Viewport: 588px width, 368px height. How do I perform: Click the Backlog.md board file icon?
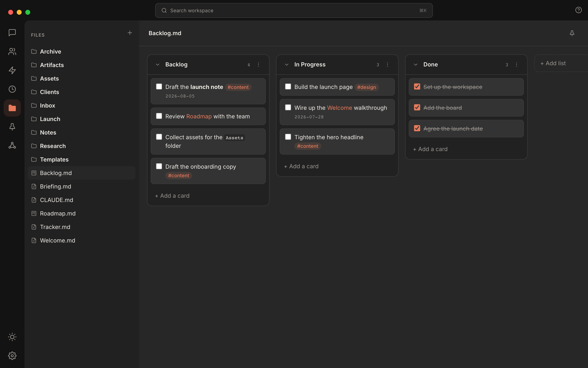[34, 173]
